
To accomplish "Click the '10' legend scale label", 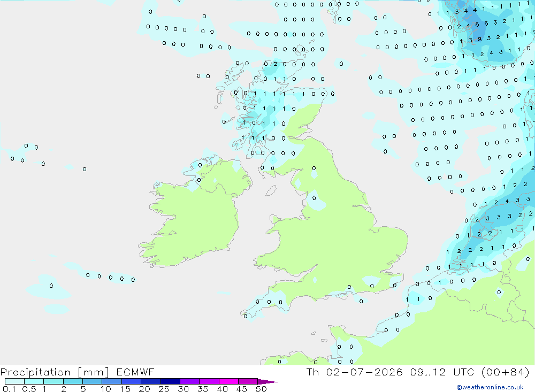I will tap(106, 389).
